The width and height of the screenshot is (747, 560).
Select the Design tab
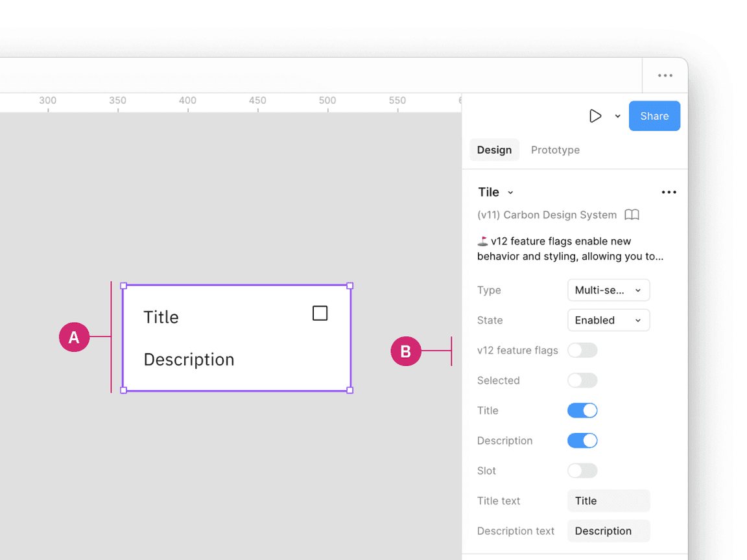[494, 150]
